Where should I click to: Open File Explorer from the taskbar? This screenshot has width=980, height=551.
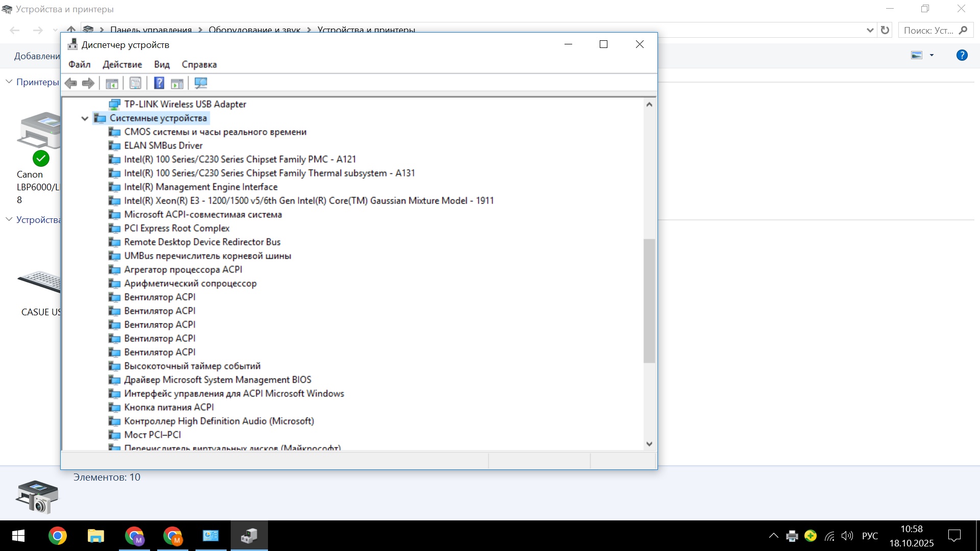pos(95,536)
